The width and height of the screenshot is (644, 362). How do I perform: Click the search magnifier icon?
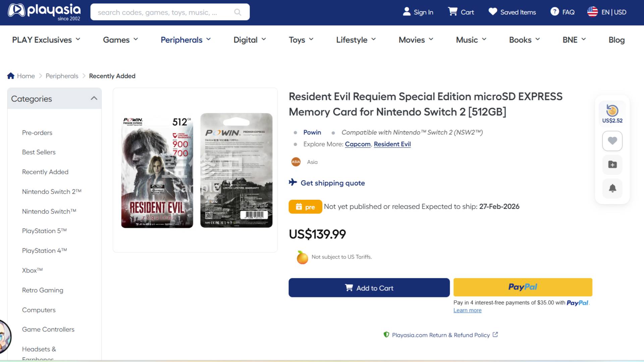coord(238,12)
